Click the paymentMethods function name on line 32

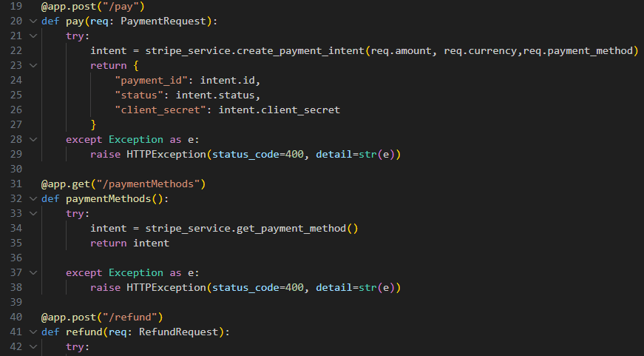109,198
